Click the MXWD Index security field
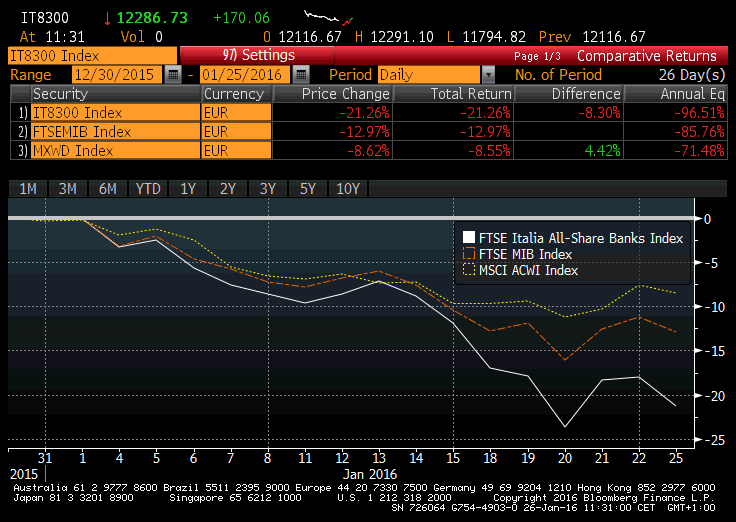Screen dimensions: 736x522 [x=114, y=150]
